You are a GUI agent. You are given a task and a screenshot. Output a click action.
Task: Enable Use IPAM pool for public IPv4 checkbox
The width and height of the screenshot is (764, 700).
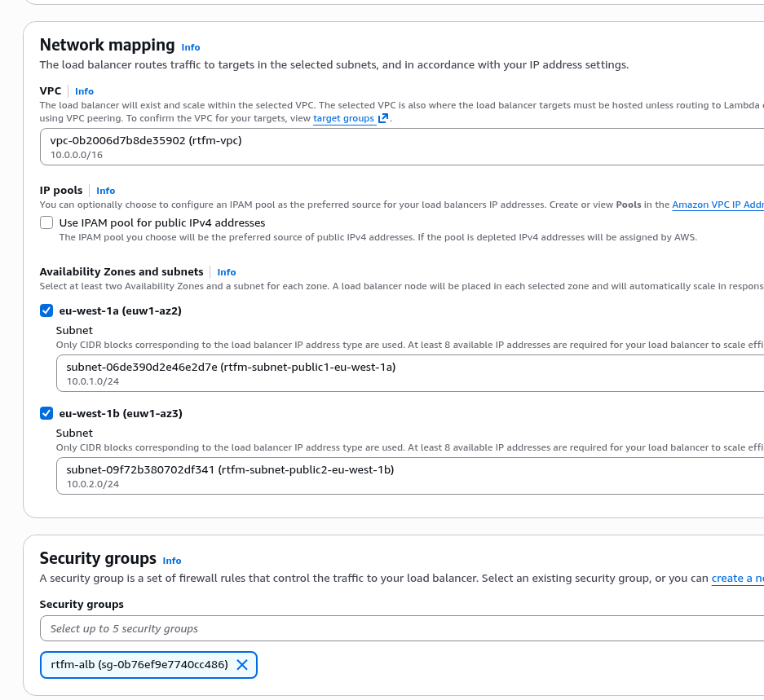tap(46, 222)
